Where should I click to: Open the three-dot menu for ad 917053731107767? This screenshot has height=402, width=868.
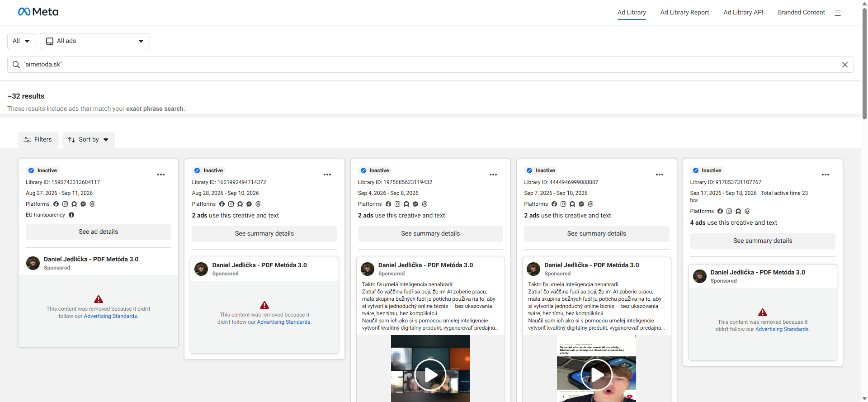826,175
